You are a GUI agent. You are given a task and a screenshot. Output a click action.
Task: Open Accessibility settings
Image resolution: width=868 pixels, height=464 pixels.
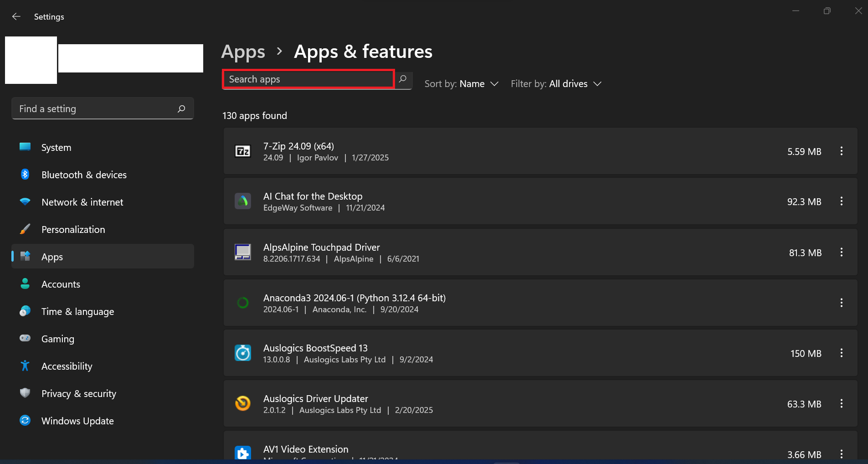103,366
